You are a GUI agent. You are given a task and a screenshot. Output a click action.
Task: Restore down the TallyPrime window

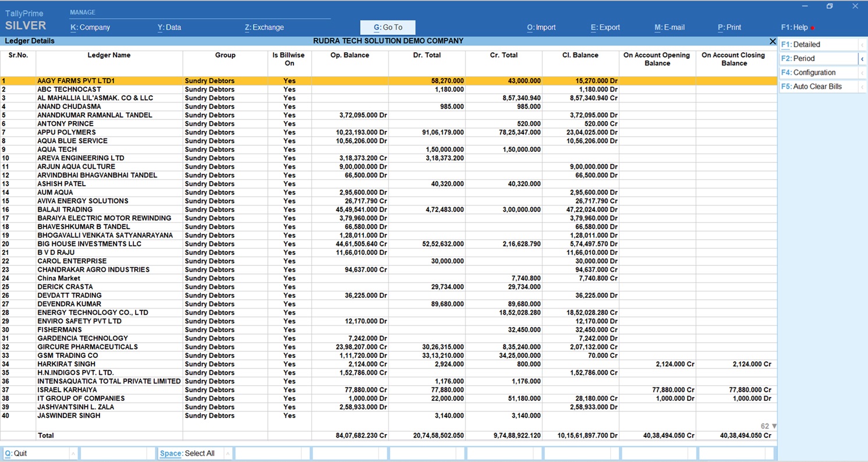point(830,6)
